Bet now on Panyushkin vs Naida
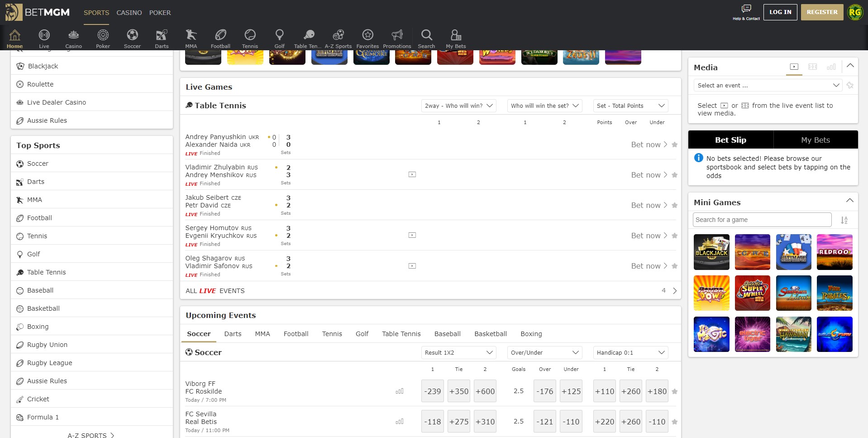868x438 pixels. point(649,144)
